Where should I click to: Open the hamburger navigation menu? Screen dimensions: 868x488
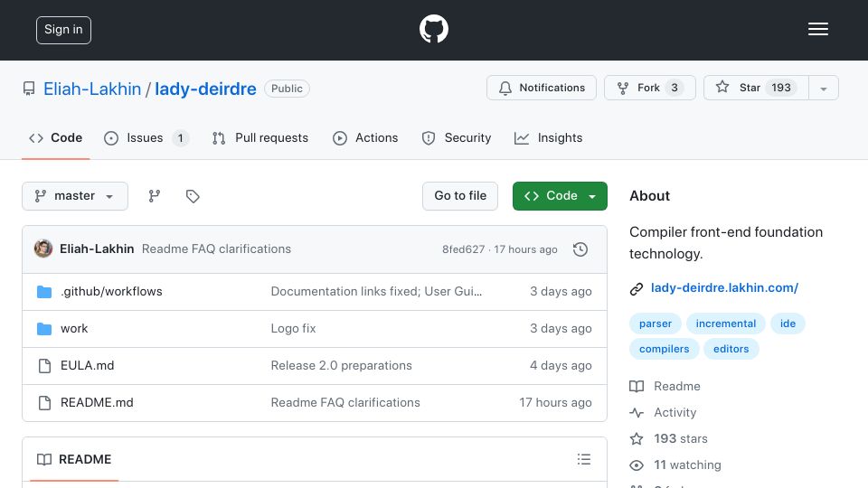click(817, 29)
